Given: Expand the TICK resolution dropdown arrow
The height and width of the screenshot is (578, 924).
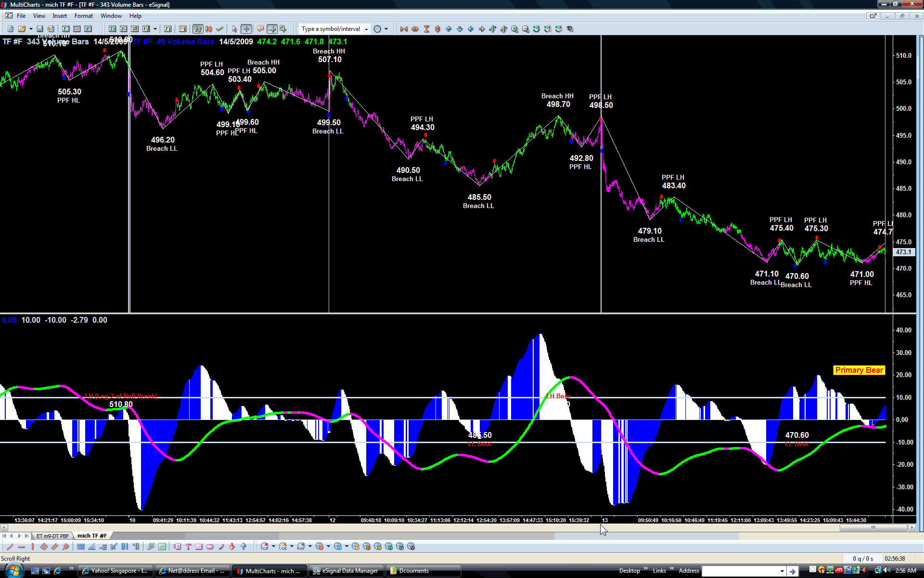Looking at the screenshot, I should 273,546.
